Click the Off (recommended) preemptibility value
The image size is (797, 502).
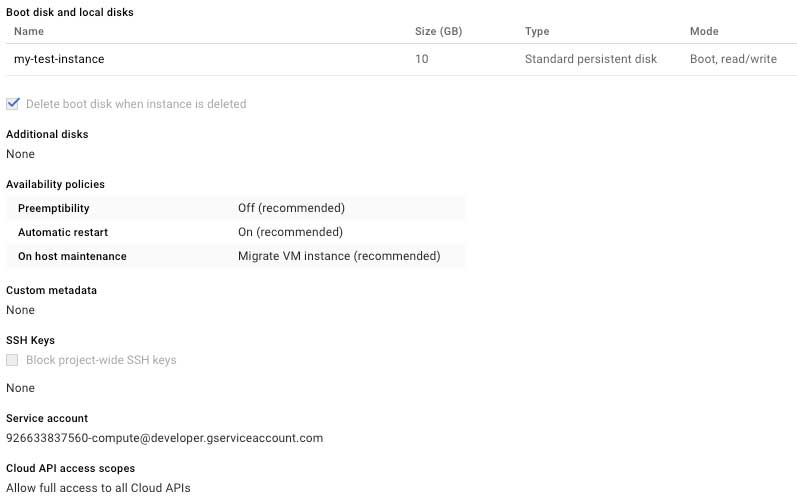click(x=291, y=208)
